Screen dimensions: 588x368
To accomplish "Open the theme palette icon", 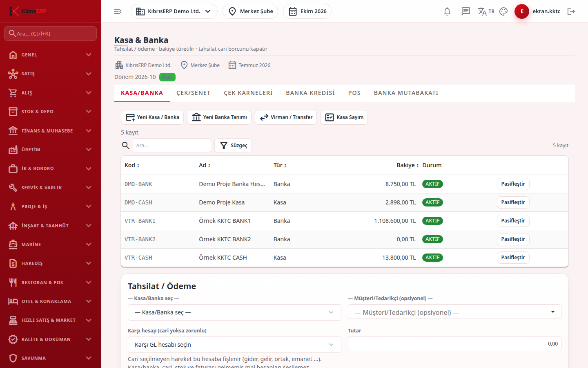I will pyautogui.click(x=503, y=11).
